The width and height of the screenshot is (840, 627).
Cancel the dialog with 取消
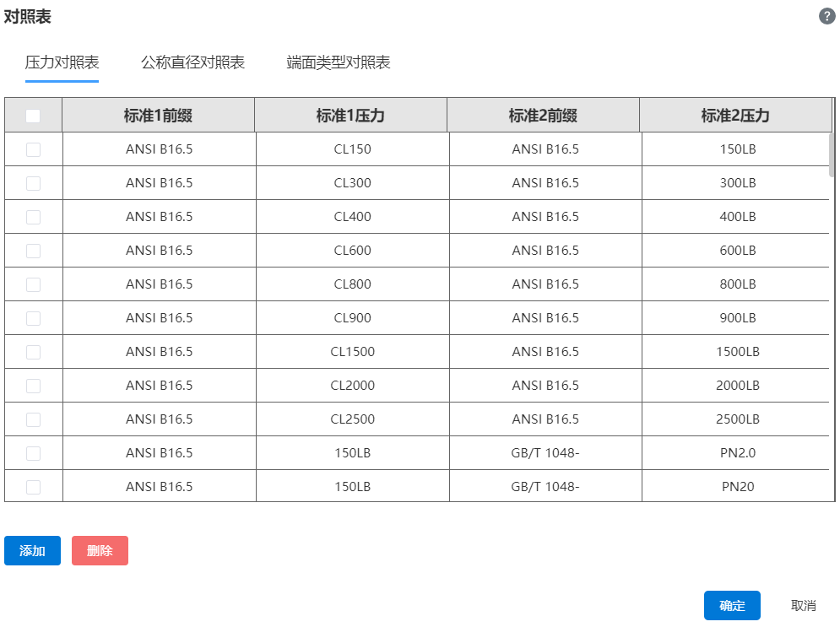pyautogui.click(x=803, y=605)
